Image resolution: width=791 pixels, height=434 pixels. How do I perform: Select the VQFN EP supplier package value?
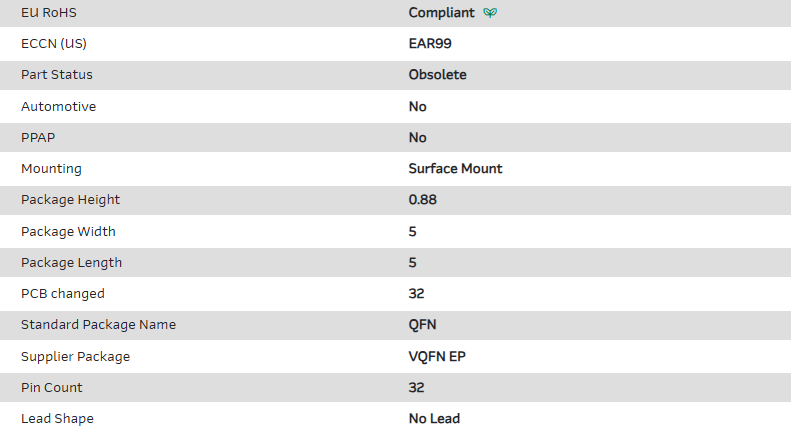point(437,357)
